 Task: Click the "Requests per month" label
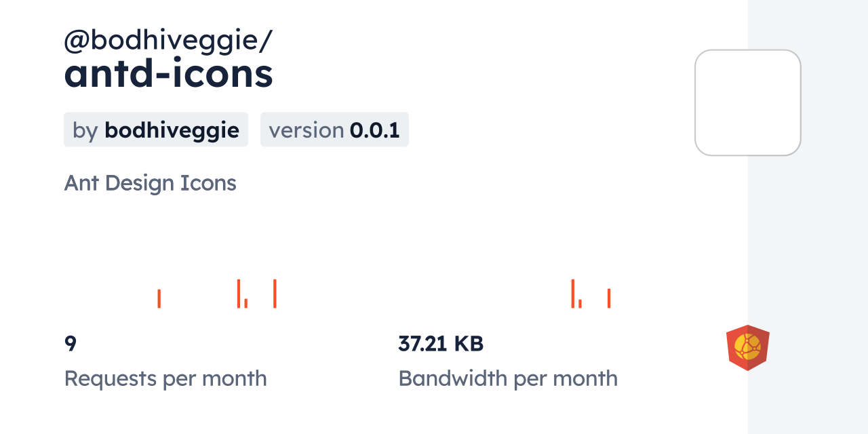165,378
